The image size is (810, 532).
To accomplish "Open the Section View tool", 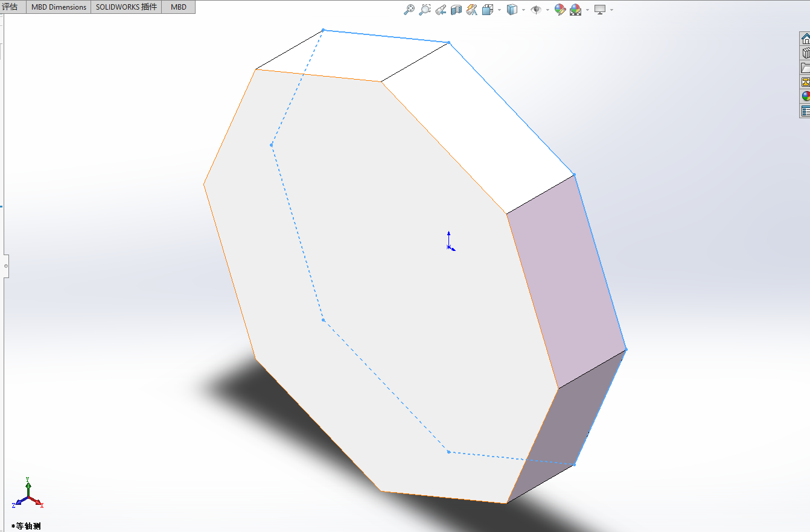I will click(456, 10).
